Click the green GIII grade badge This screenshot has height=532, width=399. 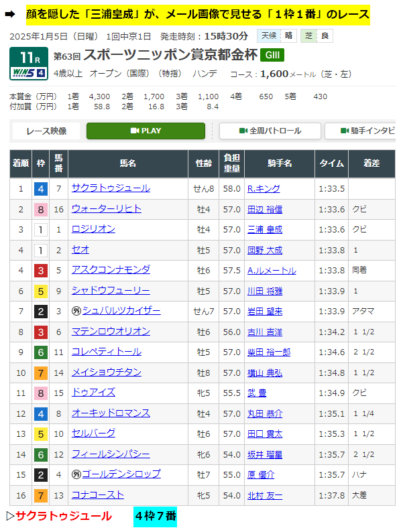click(x=272, y=56)
